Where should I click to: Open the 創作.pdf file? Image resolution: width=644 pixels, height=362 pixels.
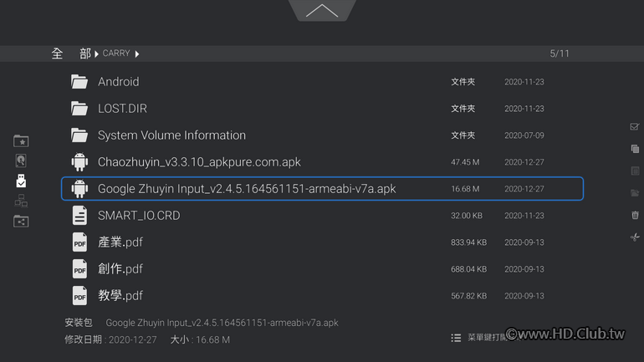120,269
